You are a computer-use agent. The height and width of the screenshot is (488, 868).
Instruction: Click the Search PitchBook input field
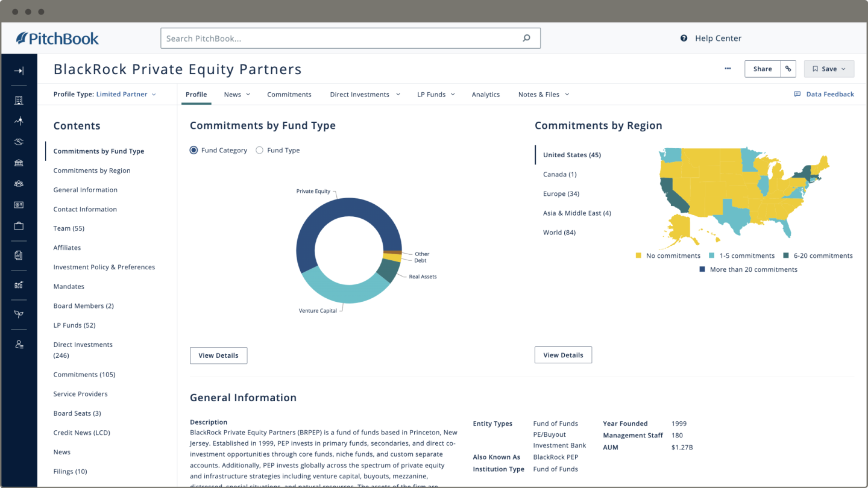pyautogui.click(x=350, y=38)
